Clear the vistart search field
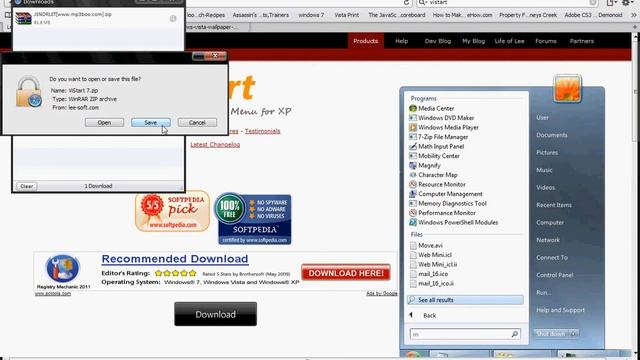This screenshot has height=360, width=640. point(593,2)
